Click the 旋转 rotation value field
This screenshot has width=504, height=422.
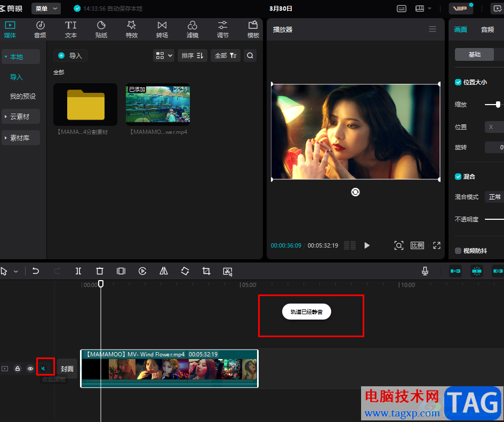pyautogui.click(x=494, y=147)
